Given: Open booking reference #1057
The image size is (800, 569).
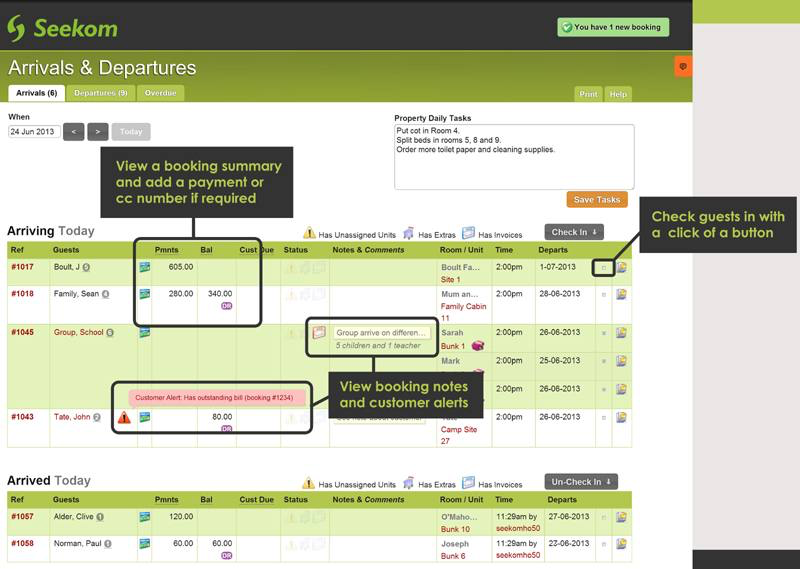Looking at the screenshot, I should (x=22, y=516).
